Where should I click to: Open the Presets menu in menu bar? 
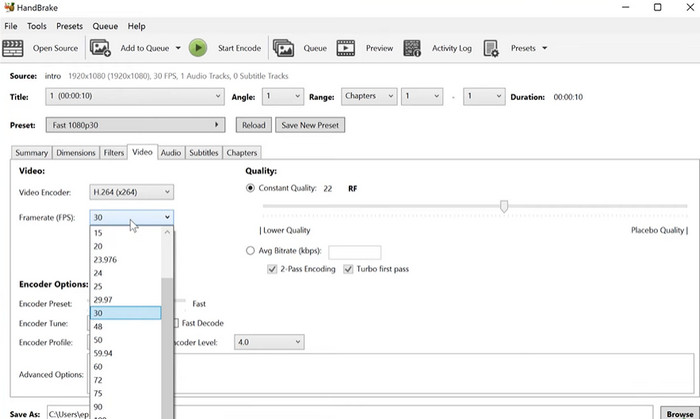[x=69, y=26]
